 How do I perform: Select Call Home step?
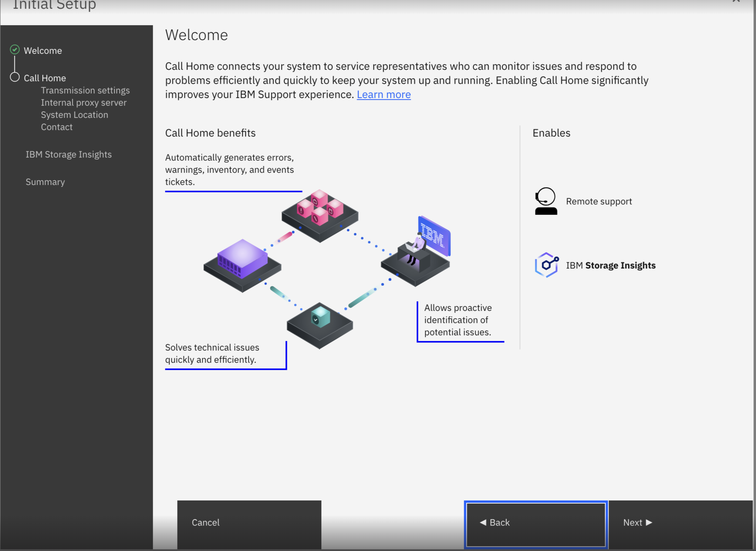point(45,78)
